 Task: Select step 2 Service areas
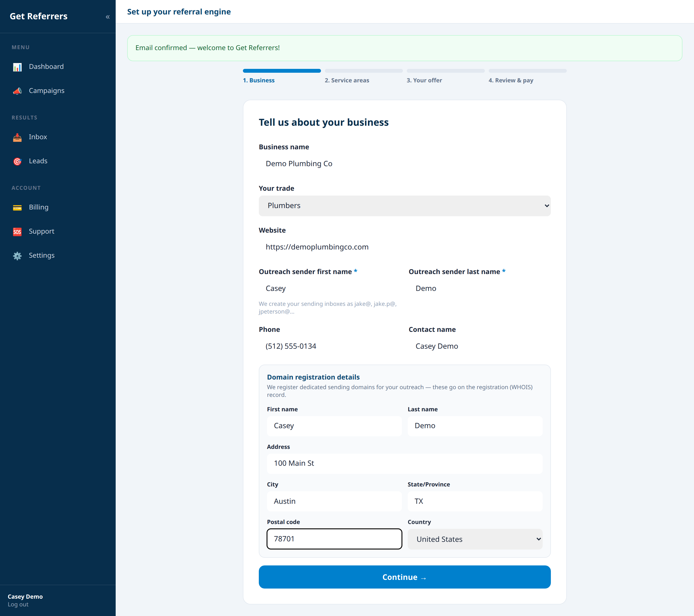(x=347, y=80)
